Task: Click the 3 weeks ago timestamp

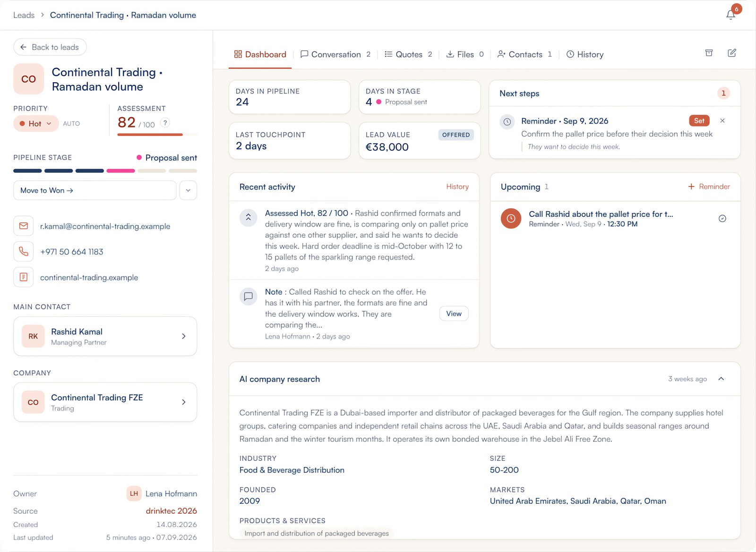Action: coord(687,379)
